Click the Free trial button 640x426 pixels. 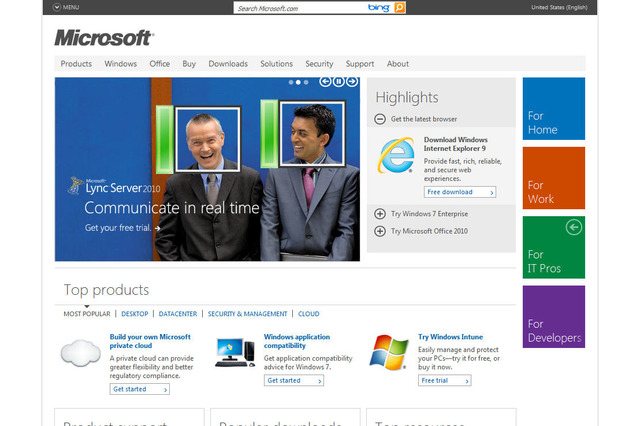pyautogui.click(x=444, y=380)
